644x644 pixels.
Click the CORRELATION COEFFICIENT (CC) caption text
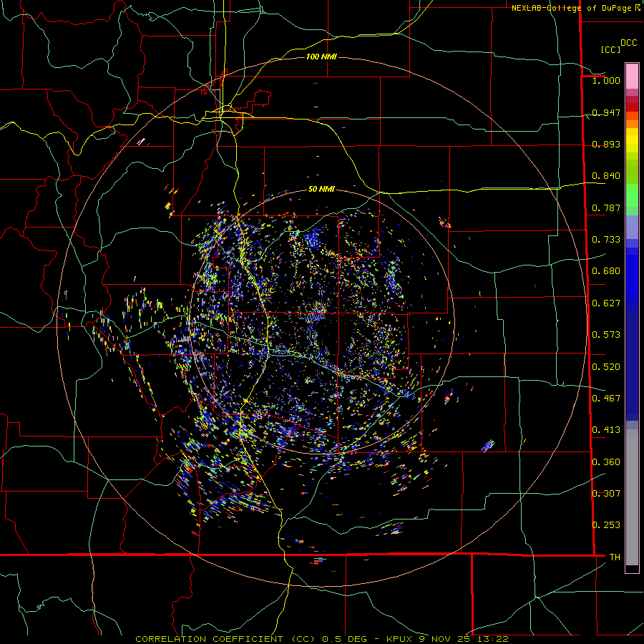coord(225,639)
